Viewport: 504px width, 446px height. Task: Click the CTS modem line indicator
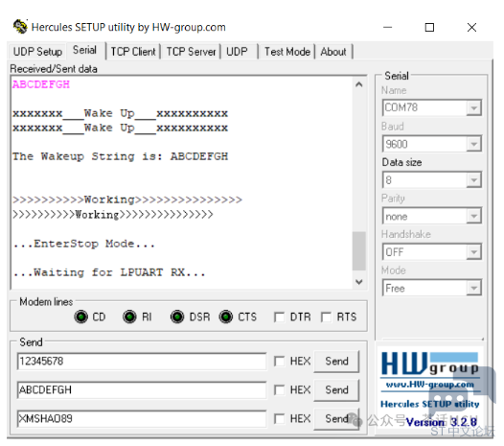point(225,317)
